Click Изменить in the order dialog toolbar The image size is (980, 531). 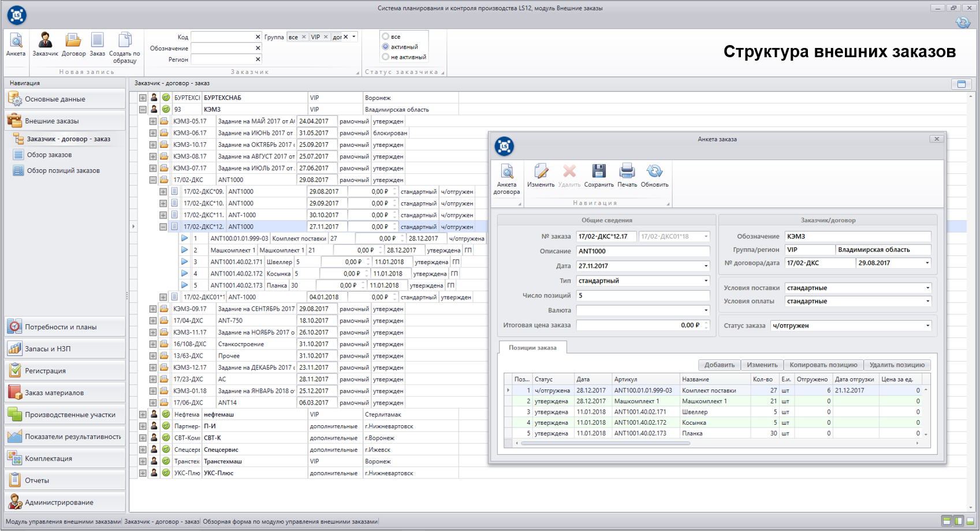click(541, 176)
